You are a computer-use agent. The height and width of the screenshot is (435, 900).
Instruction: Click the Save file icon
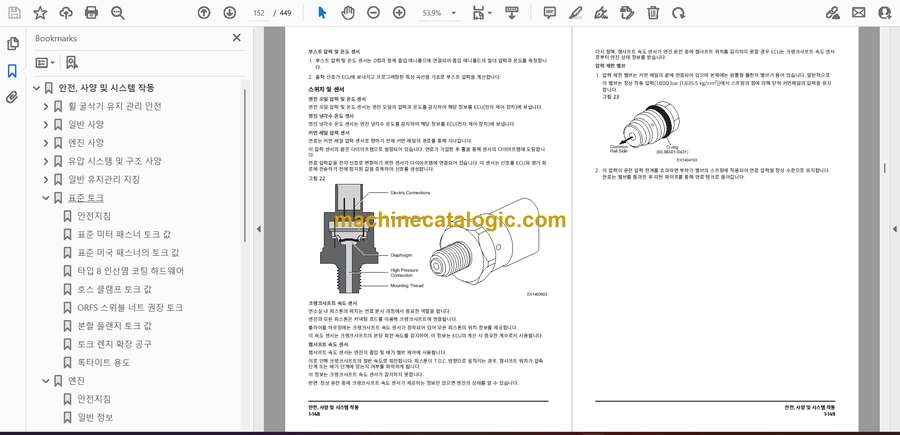(14, 13)
